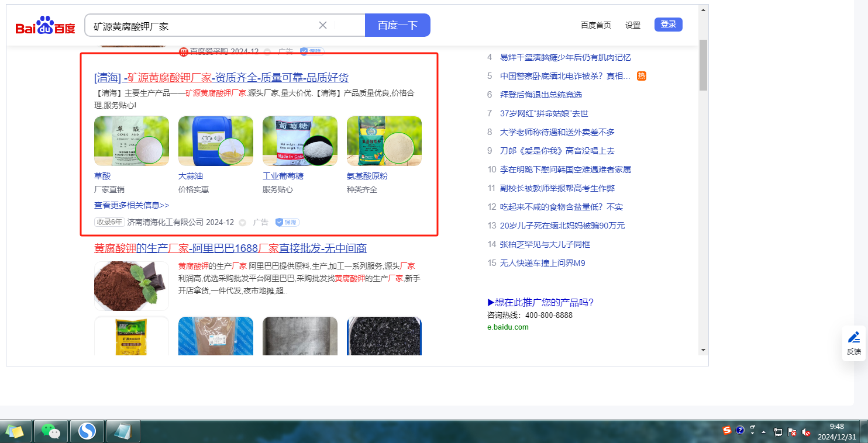
Task: Click Sogou input method tray icon
Action: click(727, 431)
